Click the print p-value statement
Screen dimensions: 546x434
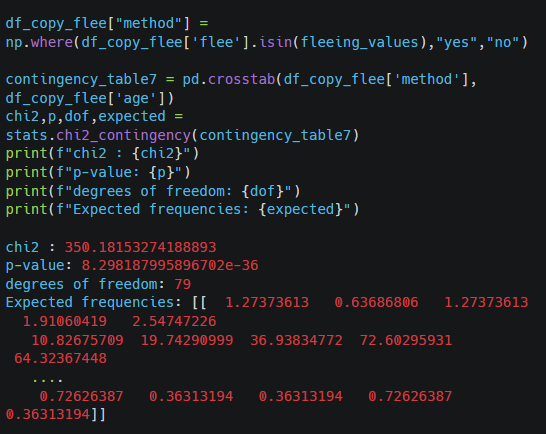coord(98,172)
